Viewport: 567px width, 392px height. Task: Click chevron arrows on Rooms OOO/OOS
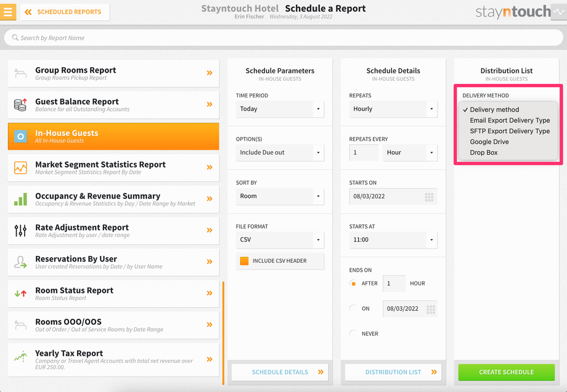210,325
